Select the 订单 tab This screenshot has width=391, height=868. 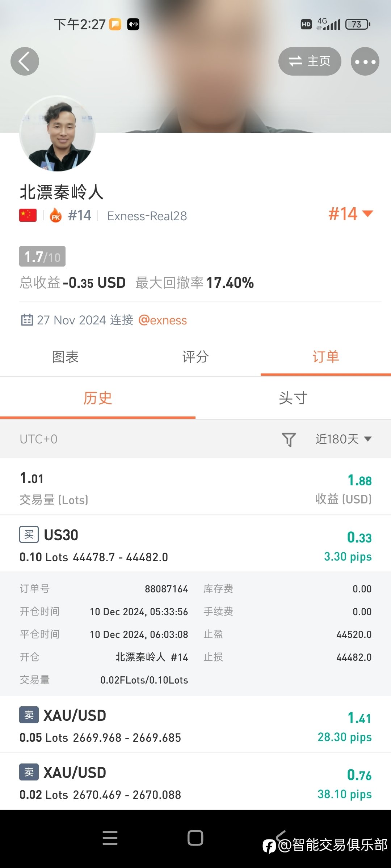[x=326, y=357]
